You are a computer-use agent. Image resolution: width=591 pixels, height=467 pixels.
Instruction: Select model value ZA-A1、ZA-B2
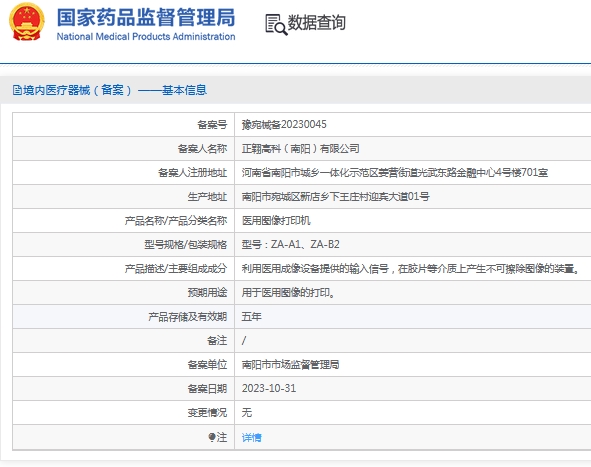(290, 245)
